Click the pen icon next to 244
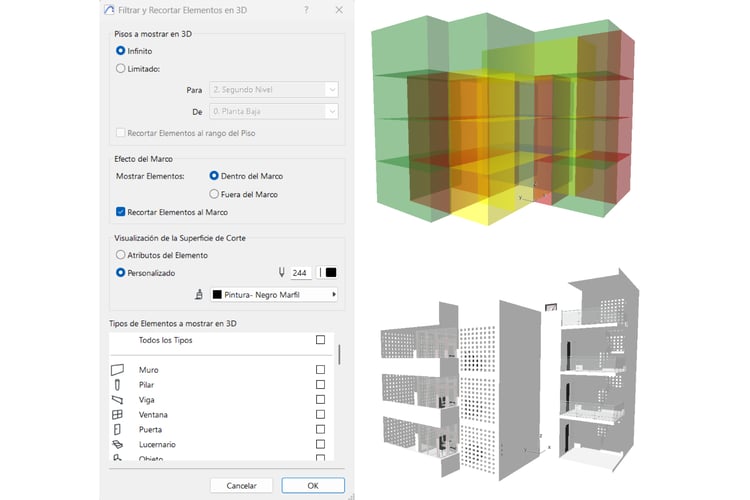Viewport: 750px width, 500px height. click(282, 272)
